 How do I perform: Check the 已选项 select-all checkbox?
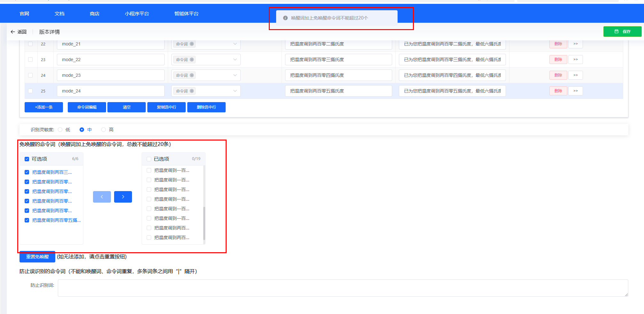coord(149,159)
